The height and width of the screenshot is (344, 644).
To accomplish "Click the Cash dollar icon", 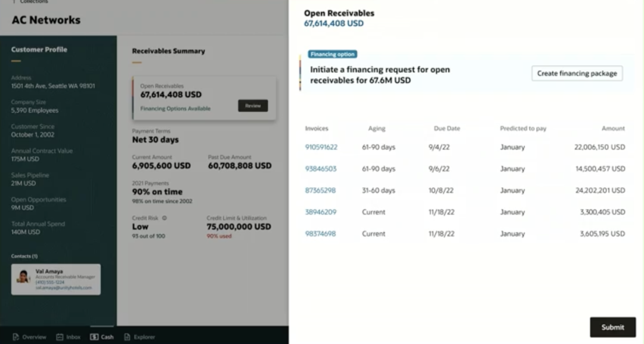I will pos(94,337).
